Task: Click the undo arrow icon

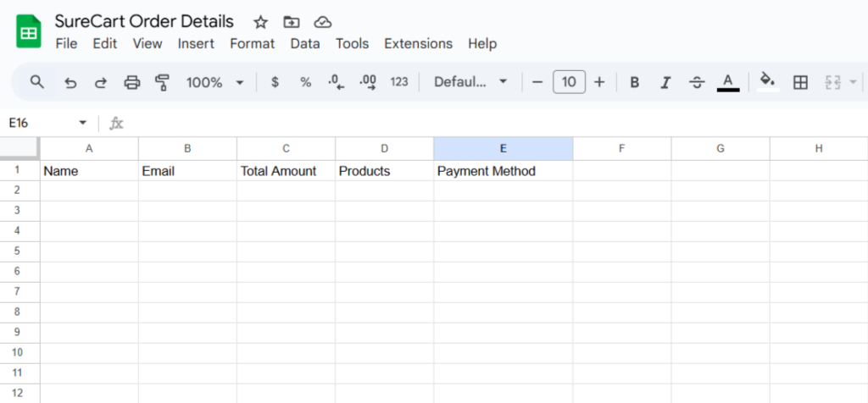Action: click(70, 82)
